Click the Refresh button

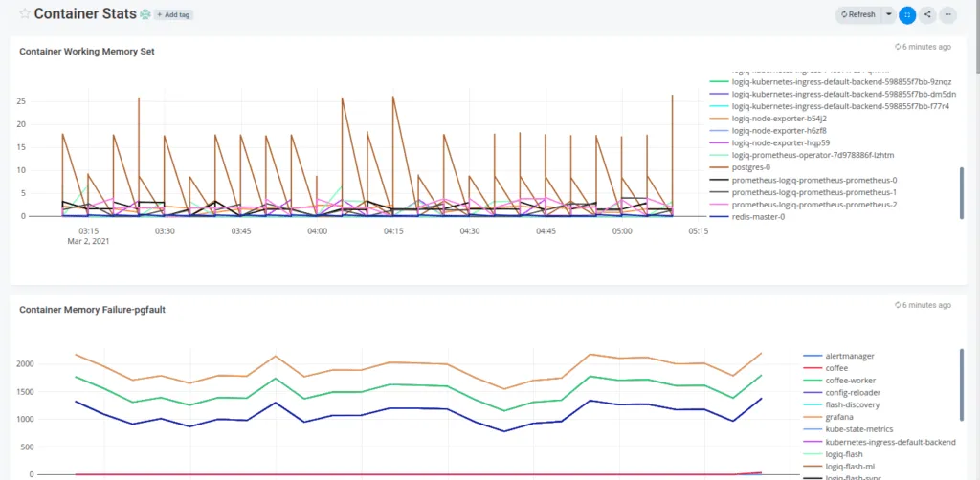point(857,14)
